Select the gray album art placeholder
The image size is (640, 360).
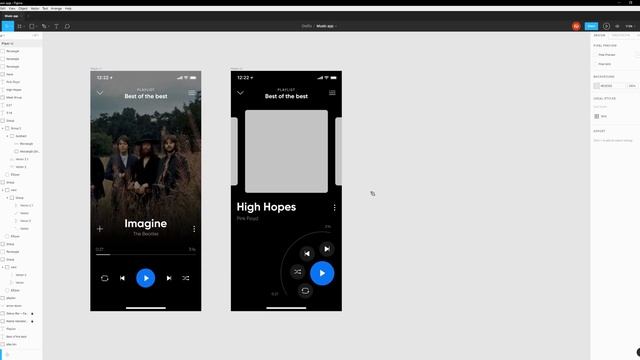point(286,151)
